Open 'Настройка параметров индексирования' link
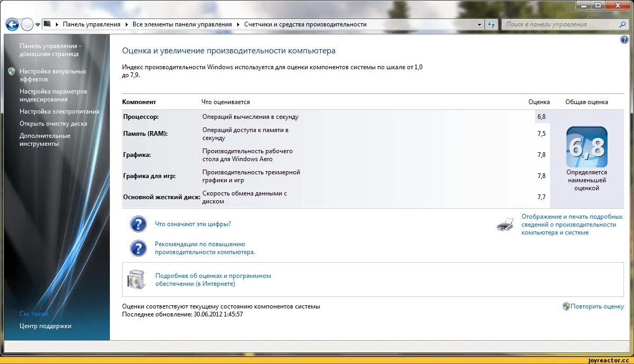This screenshot has height=364, width=634. pyautogui.click(x=53, y=95)
